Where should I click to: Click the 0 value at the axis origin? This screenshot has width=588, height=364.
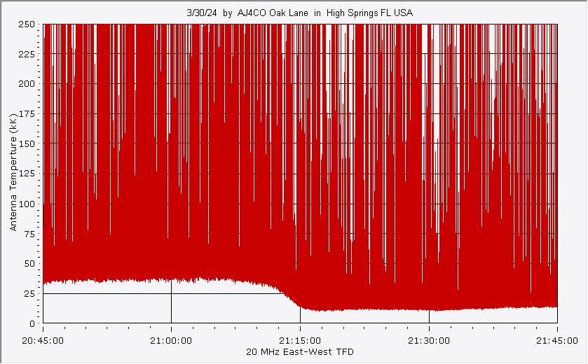pos(32,323)
